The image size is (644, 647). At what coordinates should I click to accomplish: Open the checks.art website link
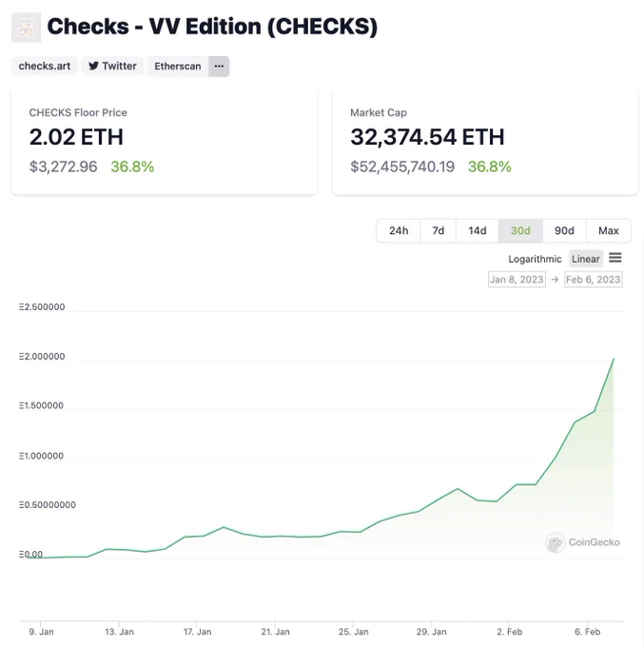pos(45,66)
